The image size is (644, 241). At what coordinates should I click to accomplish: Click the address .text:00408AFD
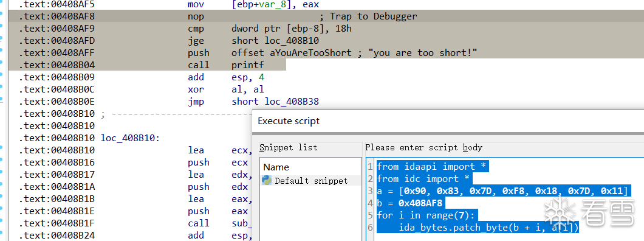(57, 41)
